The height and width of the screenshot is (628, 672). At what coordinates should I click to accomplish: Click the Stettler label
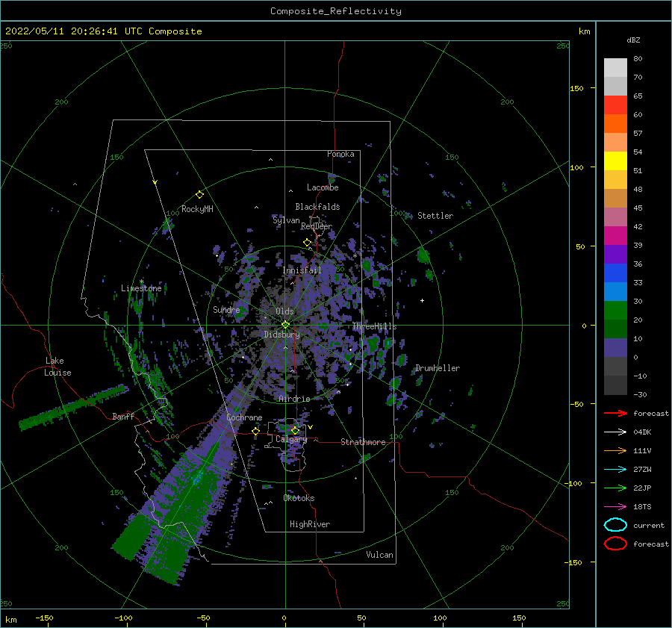click(435, 216)
